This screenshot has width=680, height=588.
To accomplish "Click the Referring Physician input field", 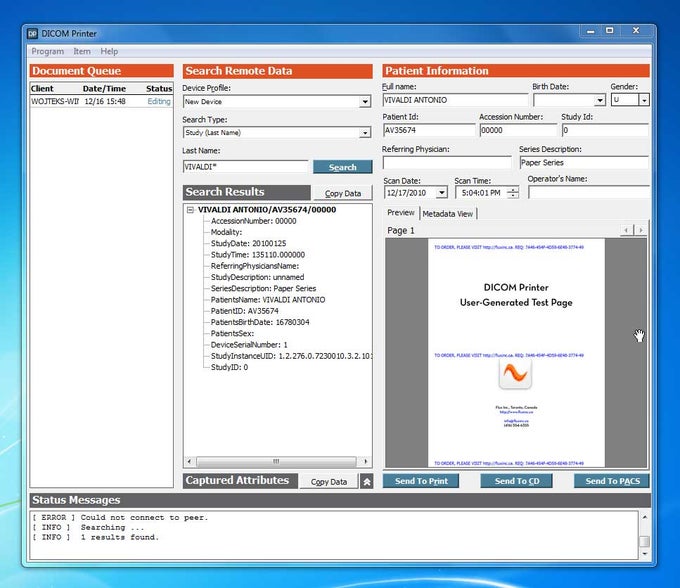I will (x=446, y=162).
